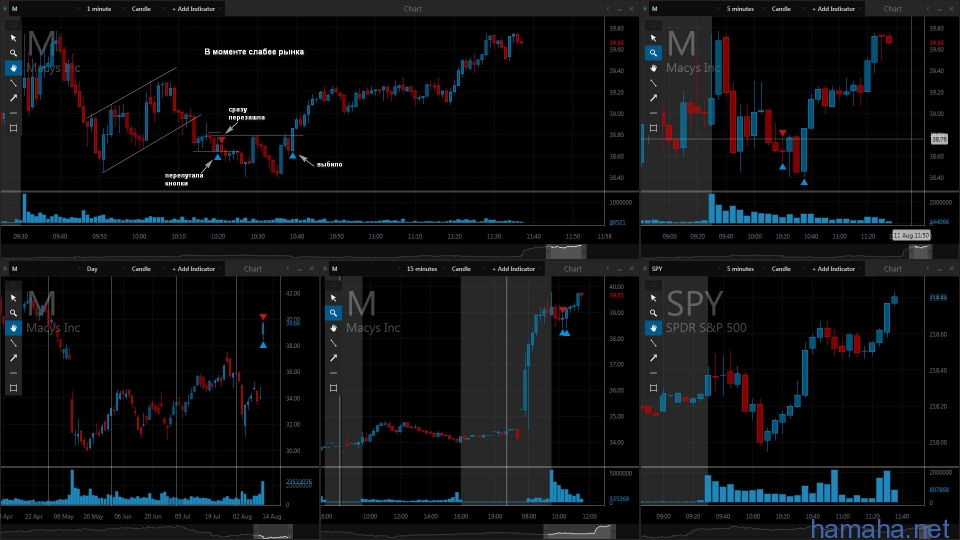
Task: Select the hand pan tool in the 5 minutes M chart
Action: point(653,68)
